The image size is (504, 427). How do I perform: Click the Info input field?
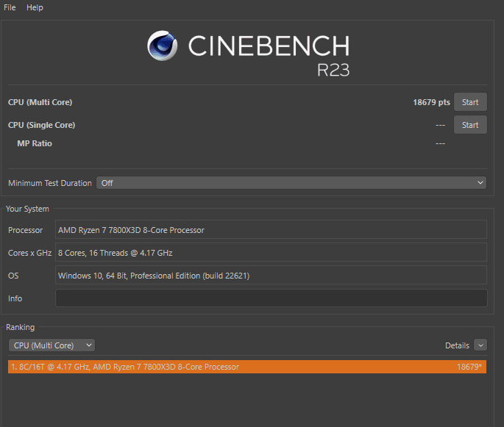(271, 298)
